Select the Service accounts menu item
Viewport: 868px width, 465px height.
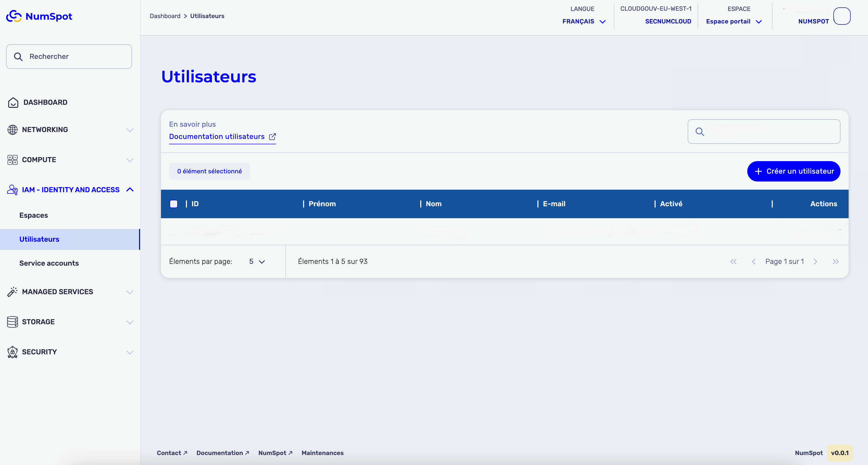(49, 263)
